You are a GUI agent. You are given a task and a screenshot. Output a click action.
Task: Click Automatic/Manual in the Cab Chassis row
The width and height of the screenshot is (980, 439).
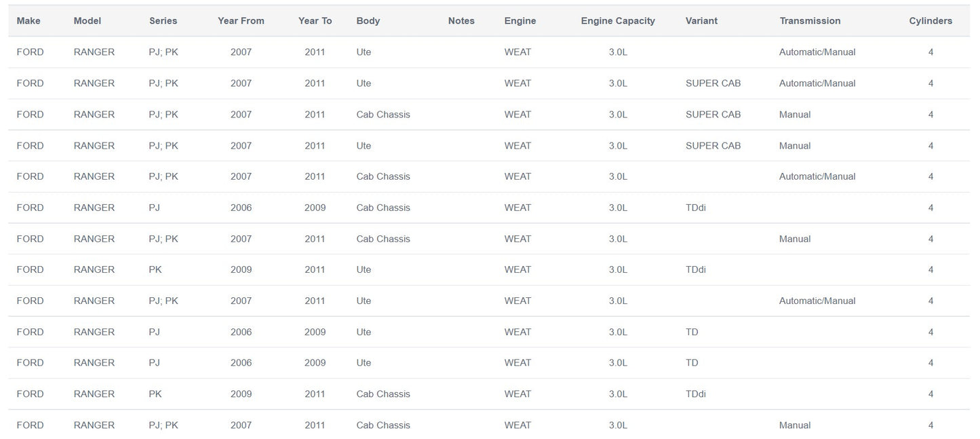[x=817, y=176]
